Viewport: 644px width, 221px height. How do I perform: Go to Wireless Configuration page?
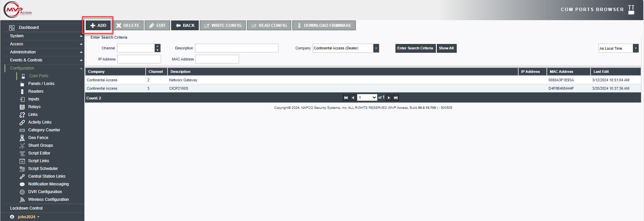pos(48,200)
